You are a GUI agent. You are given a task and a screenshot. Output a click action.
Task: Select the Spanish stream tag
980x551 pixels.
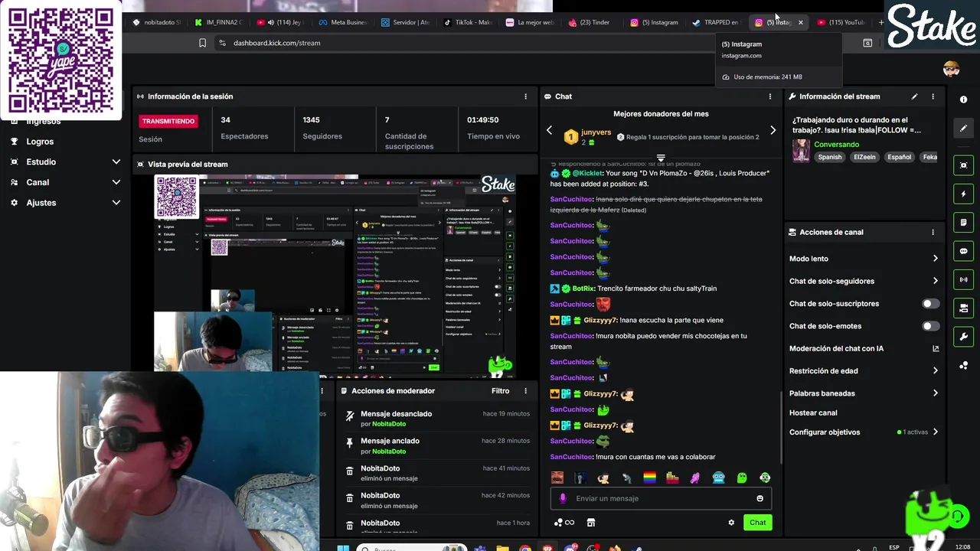click(x=829, y=157)
